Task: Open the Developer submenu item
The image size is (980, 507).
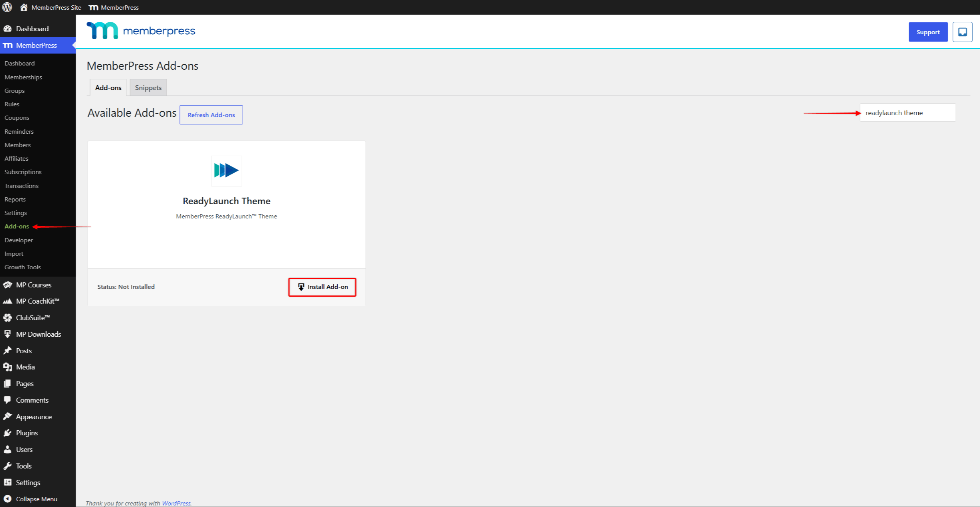Action: pyautogui.click(x=19, y=240)
